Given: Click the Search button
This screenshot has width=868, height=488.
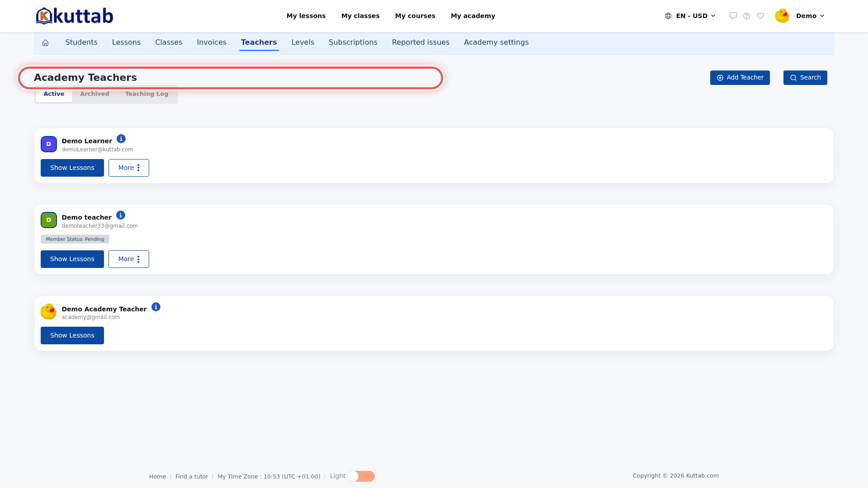Looking at the screenshot, I should (805, 78).
